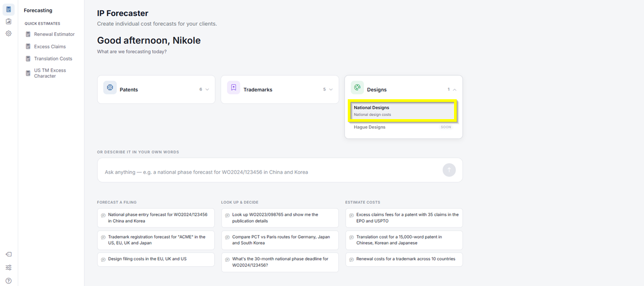Choose Compare PCT vs Paris routes suggestion
Viewport: 644px width, 286px height.
280,240
